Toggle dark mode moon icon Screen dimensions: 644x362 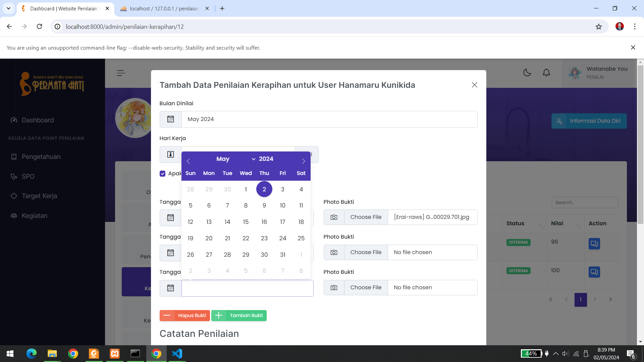click(527, 73)
